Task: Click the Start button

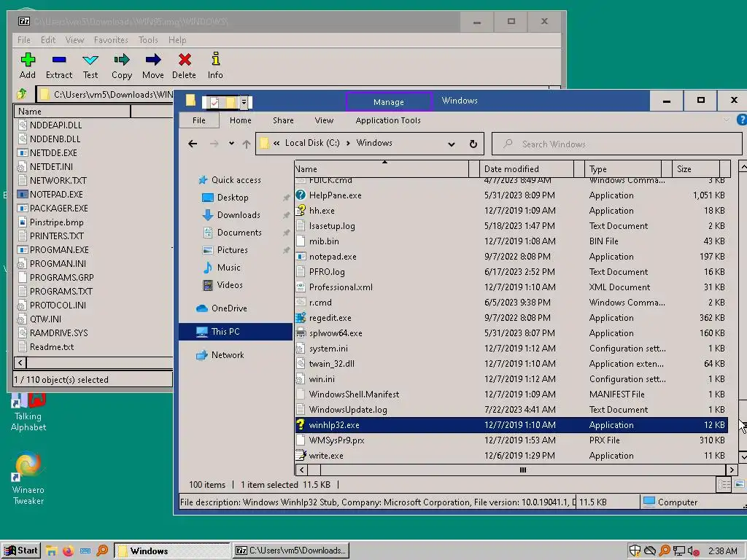Action: click(21, 551)
